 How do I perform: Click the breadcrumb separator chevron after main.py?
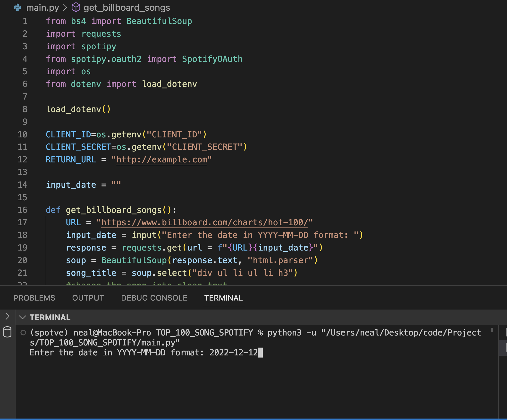pos(65,7)
